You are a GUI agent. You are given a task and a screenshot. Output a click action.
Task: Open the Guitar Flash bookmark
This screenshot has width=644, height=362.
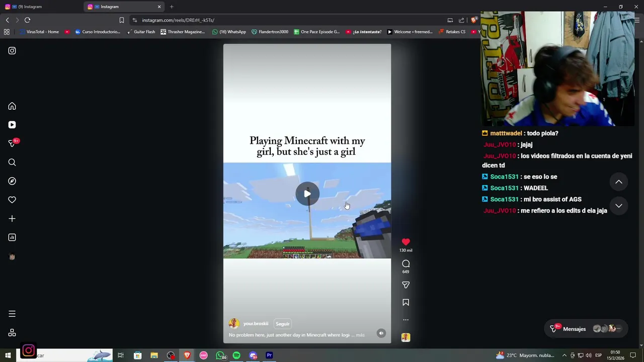point(141,32)
